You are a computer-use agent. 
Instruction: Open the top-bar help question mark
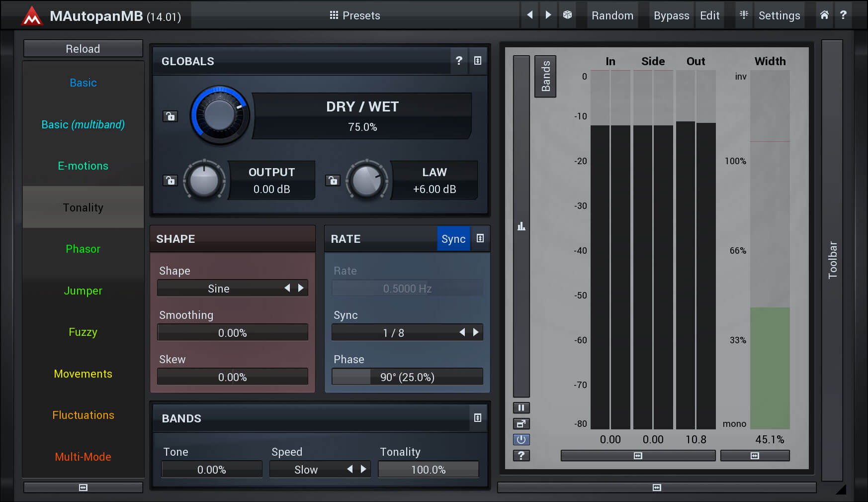click(x=843, y=15)
